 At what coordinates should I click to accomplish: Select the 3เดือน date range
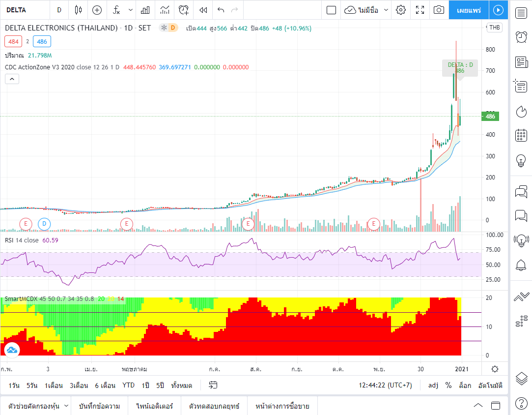tap(79, 385)
